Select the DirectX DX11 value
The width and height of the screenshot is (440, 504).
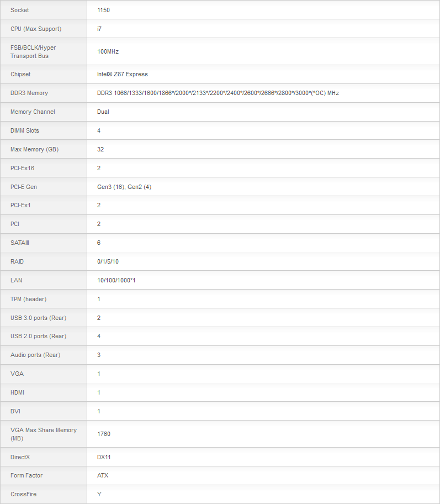tap(104, 457)
